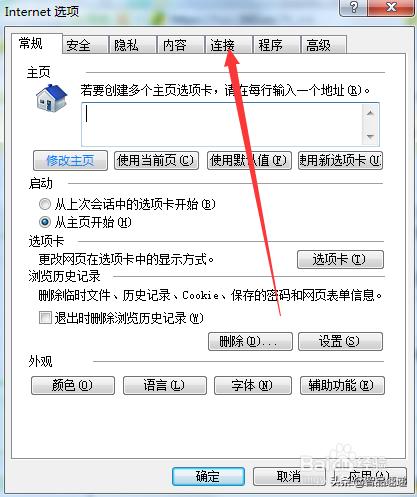The width and height of the screenshot is (417, 497).
Task: Click 删除(D)... browsing history button
Action: coord(250,341)
